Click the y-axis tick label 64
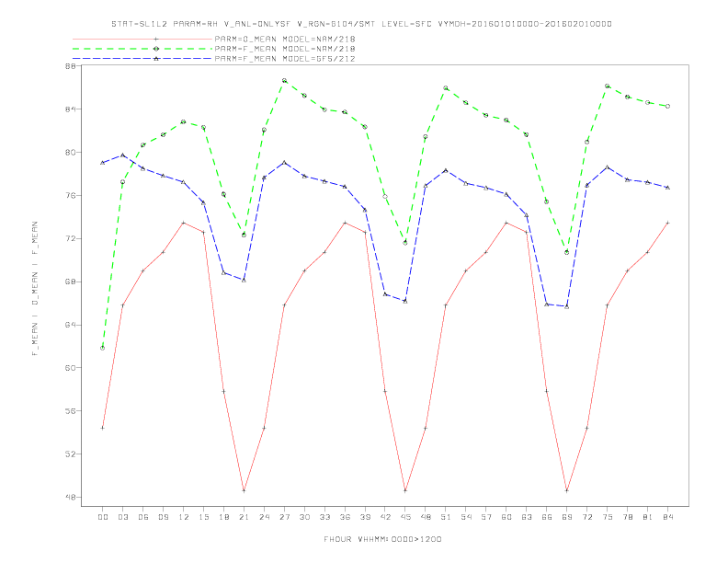Viewport: 728px width, 563px height. 71,325
